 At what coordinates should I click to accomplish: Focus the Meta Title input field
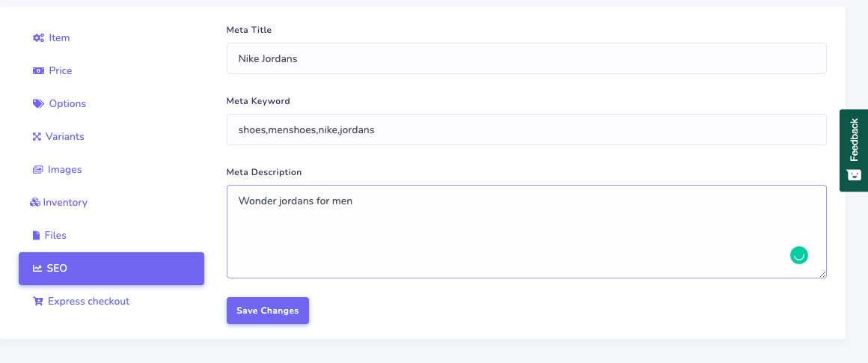click(526, 58)
